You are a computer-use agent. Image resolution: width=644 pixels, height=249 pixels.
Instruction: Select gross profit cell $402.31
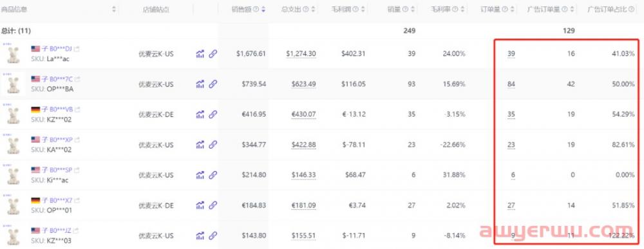tap(353, 54)
